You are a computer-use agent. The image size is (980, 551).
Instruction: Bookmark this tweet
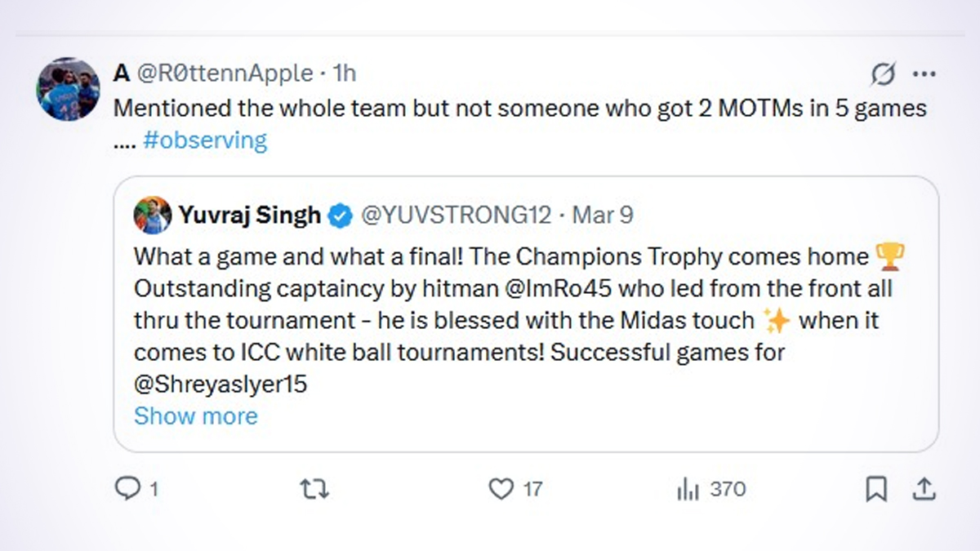pyautogui.click(x=875, y=489)
